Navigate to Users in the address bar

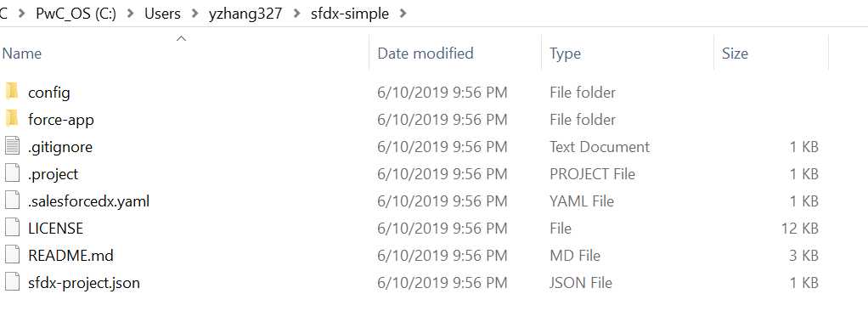click(x=163, y=14)
